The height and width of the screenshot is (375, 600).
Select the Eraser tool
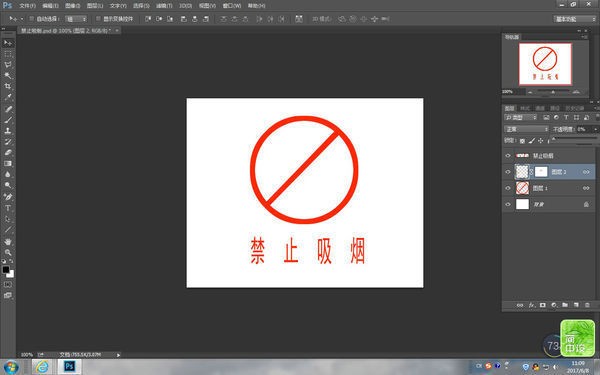pyautogui.click(x=8, y=152)
